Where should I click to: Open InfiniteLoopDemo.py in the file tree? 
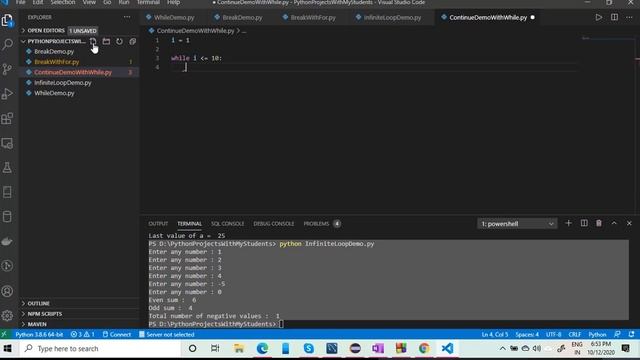[x=80, y=82]
